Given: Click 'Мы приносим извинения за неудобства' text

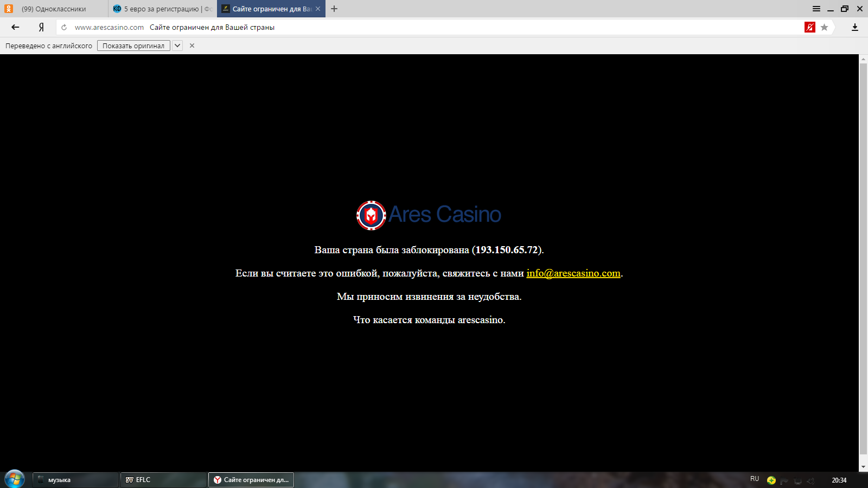Looking at the screenshot, I should (429, 297).
